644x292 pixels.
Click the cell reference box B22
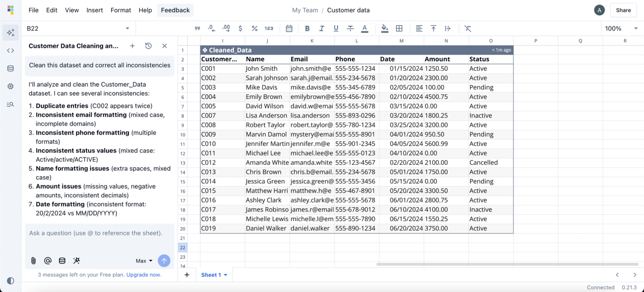[78, 29]
